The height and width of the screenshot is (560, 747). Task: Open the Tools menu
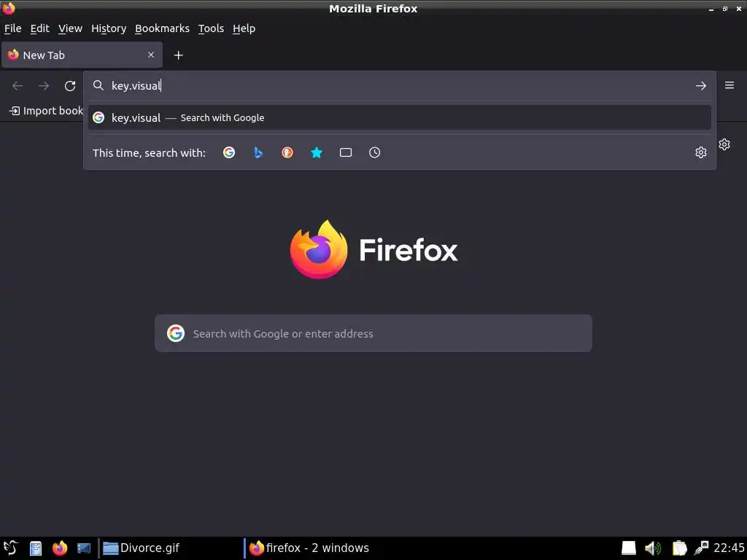tap(211, 28)
